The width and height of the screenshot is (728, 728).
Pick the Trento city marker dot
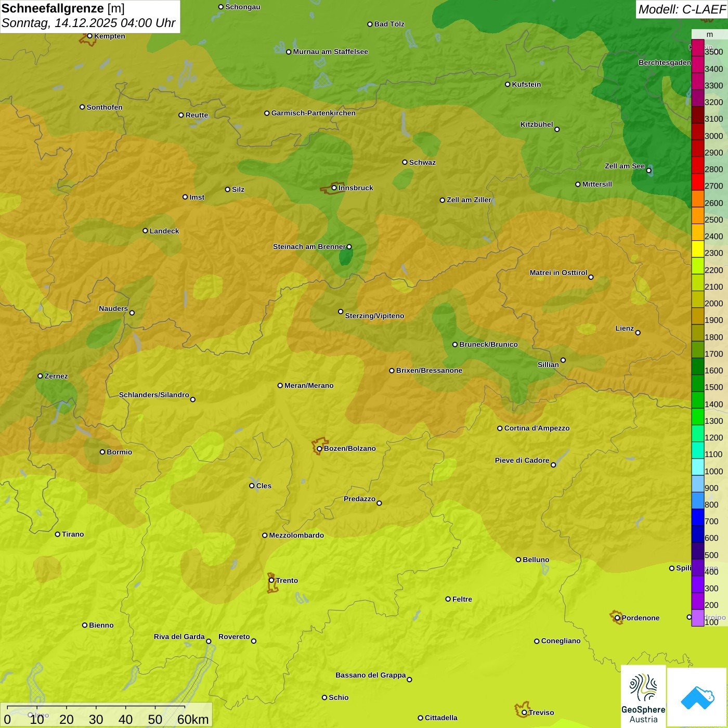271,580
